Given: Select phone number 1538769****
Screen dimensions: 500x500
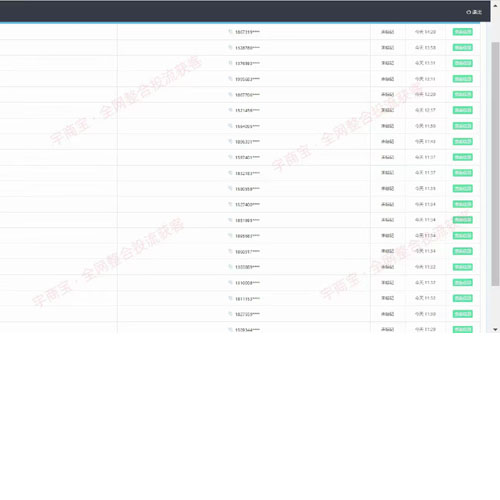Looking at the screenshot, I should coord(247,48).
